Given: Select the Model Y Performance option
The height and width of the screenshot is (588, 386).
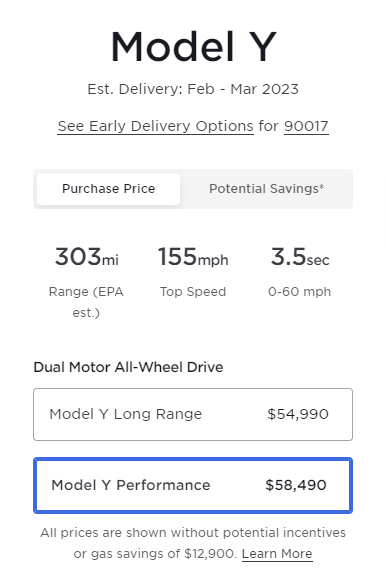Looking at the screenshot, I should (193, 485).
